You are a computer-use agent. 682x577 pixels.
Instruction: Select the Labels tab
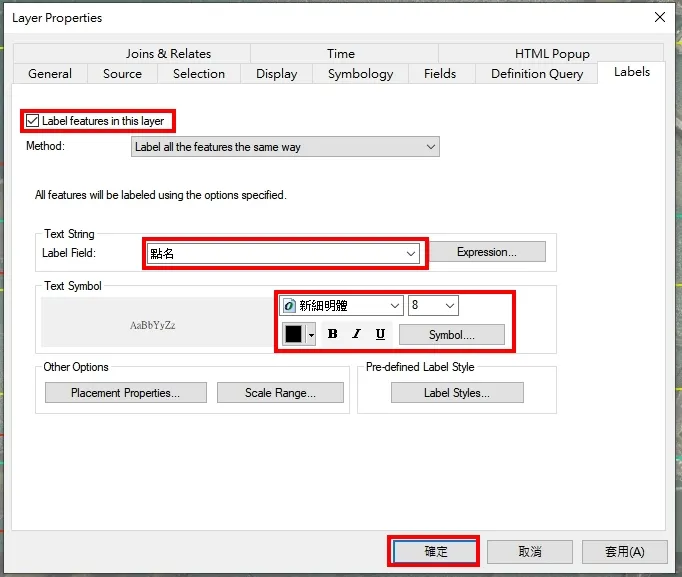coord(632,72)
